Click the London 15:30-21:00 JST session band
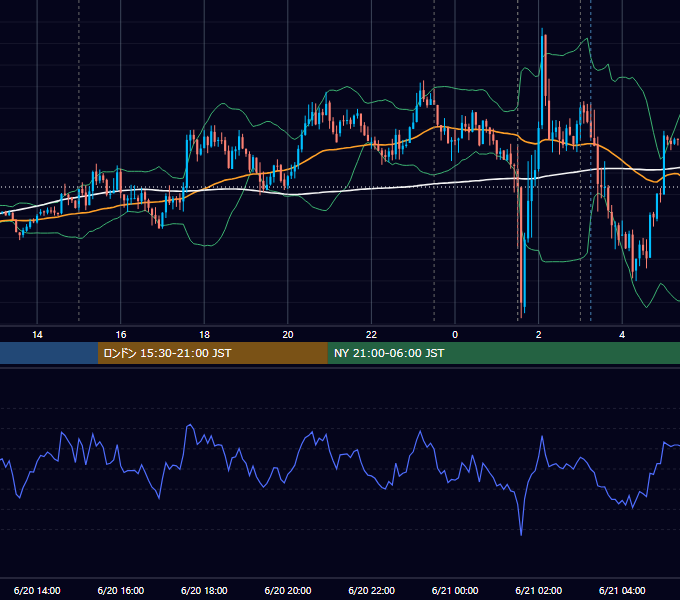Image resolution: width=680 pixels, height=600 pixels. (x=212, y=353)
